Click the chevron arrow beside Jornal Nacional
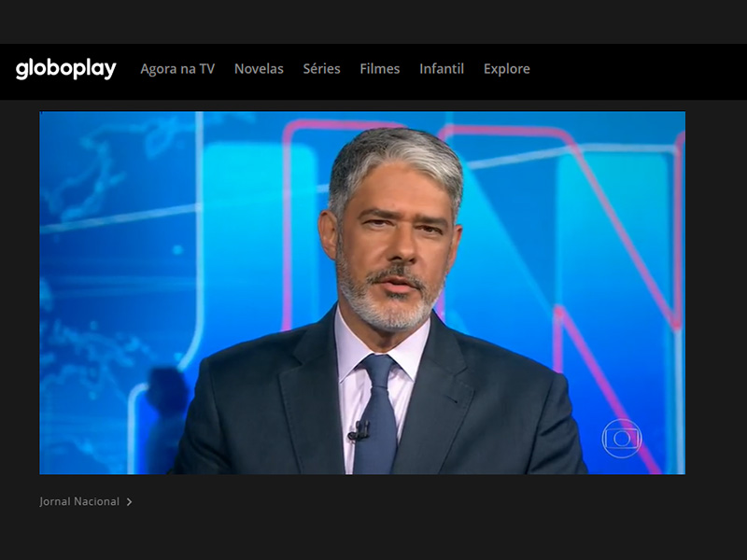The image size is (747, 560). pyautogui.click(x=129, y=502)
